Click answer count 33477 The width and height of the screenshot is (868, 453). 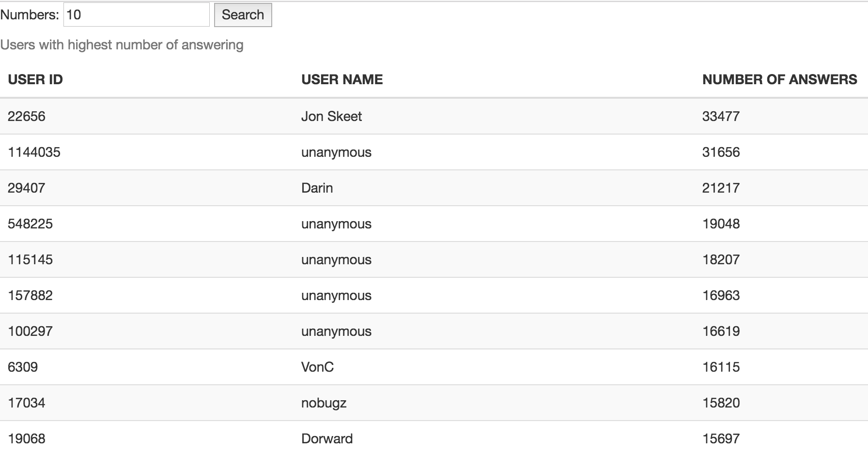point(721,116)
